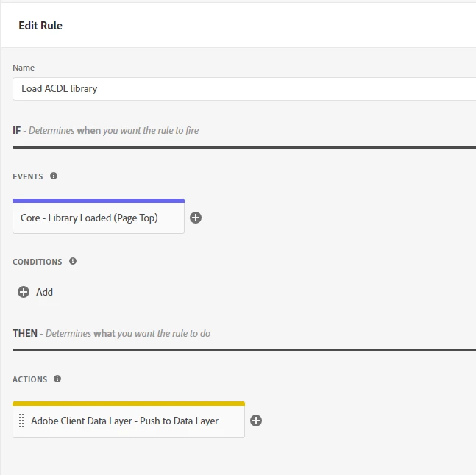Click the Add text under Conditions
The image size is (476, 475).
[45, 292]
